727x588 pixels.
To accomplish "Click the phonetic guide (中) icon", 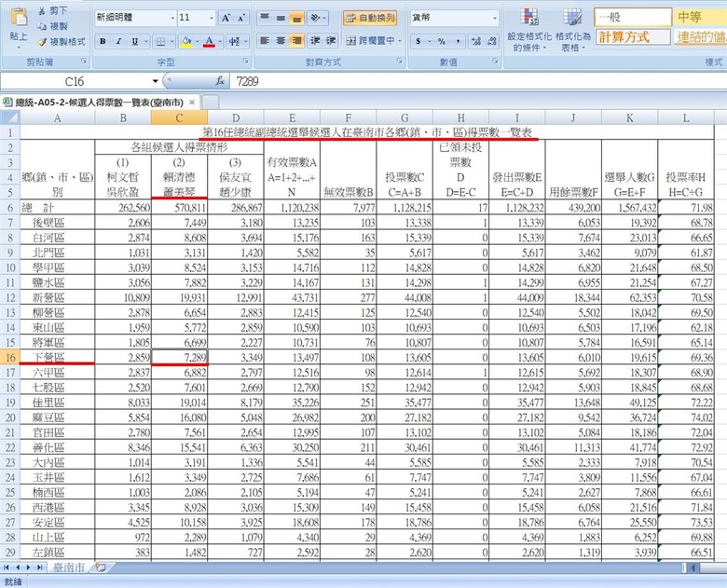I will click(234, 41).
